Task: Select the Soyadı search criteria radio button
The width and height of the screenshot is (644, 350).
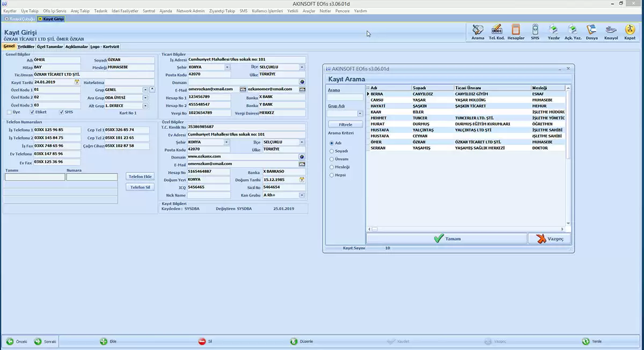Action: point(331,151)
